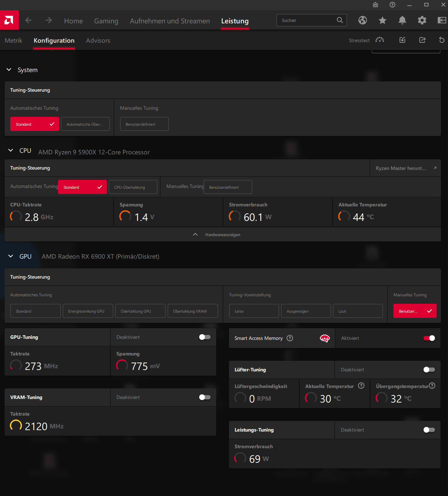Viewport: 448px width, 496px height.
Task: Select the Ausgewogen tuning preset
Action: coord(306,311)
